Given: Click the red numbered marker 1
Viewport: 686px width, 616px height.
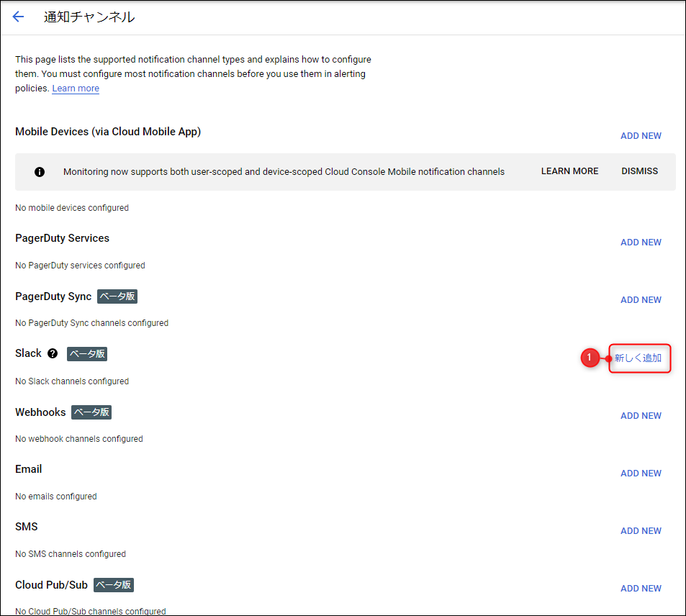Looking at the screenshot, I should (590, 358).
